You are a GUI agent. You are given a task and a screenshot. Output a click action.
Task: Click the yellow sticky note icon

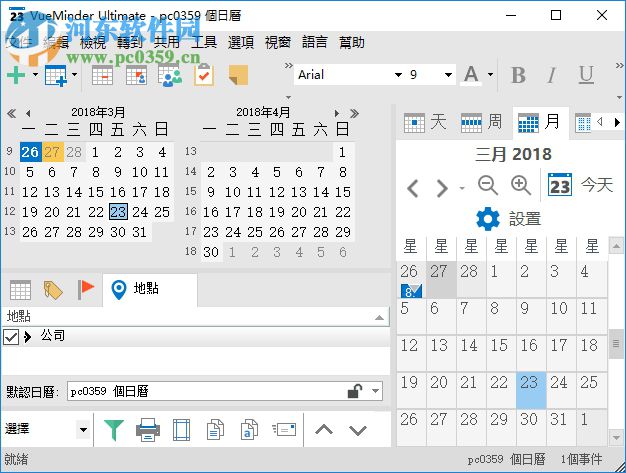238,75
